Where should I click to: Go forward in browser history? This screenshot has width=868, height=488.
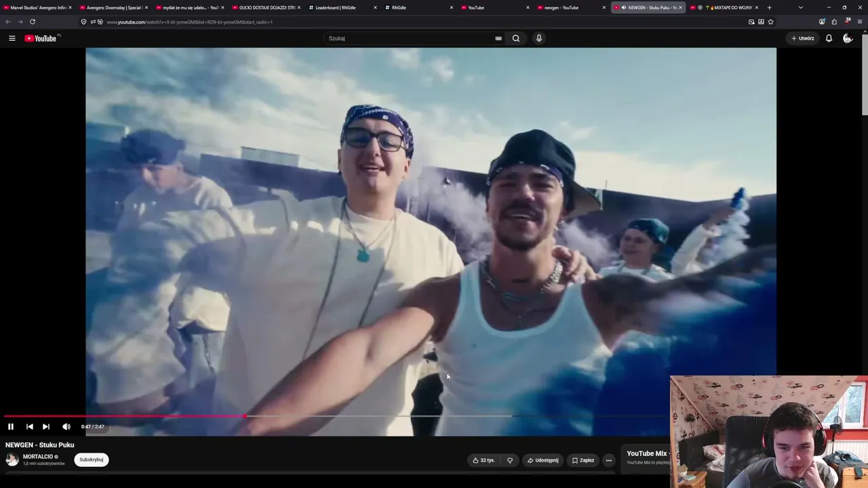pos(20,22)
